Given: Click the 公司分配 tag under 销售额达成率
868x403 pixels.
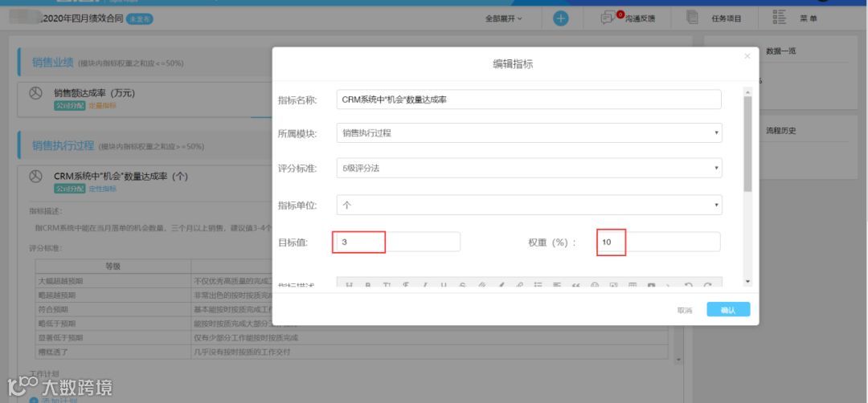Looking at the screenshot, I should pos(69,106).
